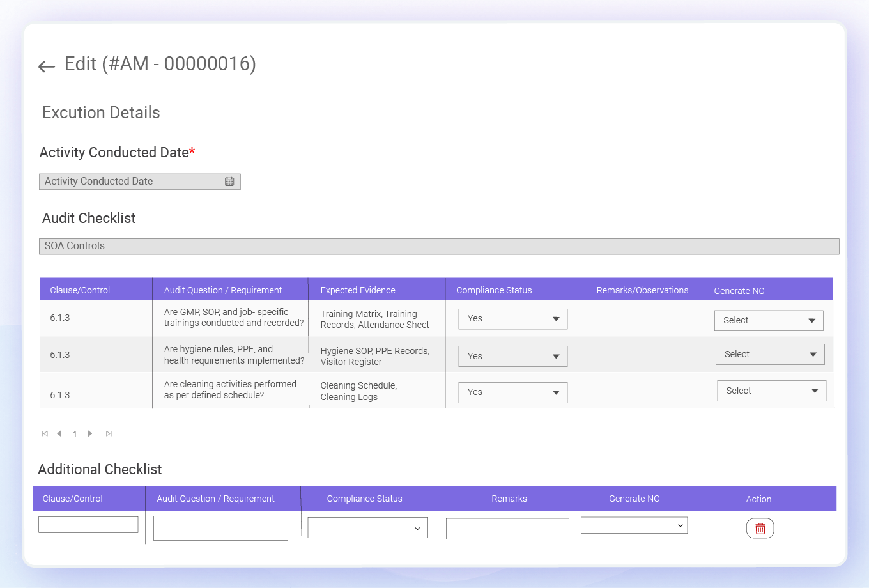Screen dimensions: 869x588
Task: Click the SOA Controls field
Action: click(x=439, y=246)
